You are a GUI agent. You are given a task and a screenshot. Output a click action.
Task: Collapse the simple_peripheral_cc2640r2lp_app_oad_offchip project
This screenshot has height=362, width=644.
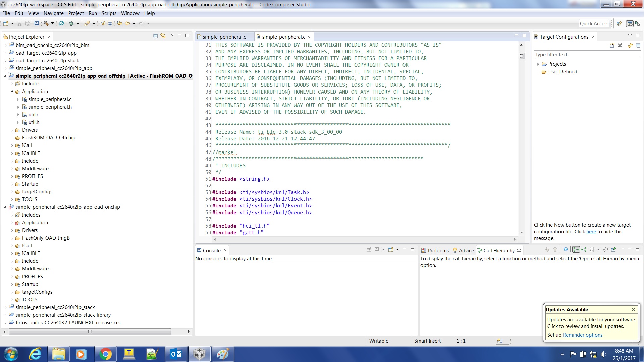(x=6, y=76)
